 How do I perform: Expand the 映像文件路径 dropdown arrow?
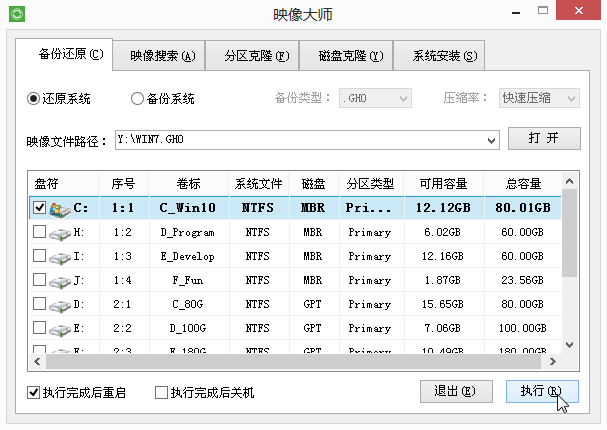491,140
